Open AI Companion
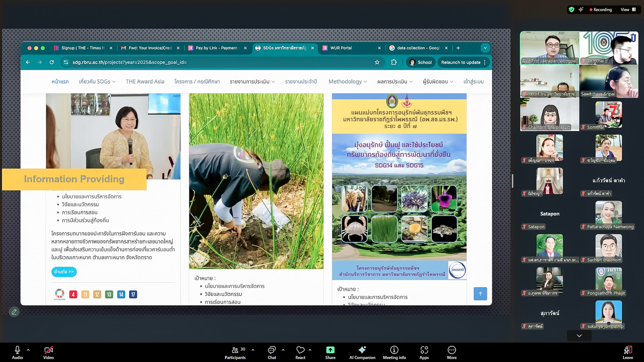This screenshot has width=644, height=362. pyautogui.click(x=362, y=352)
